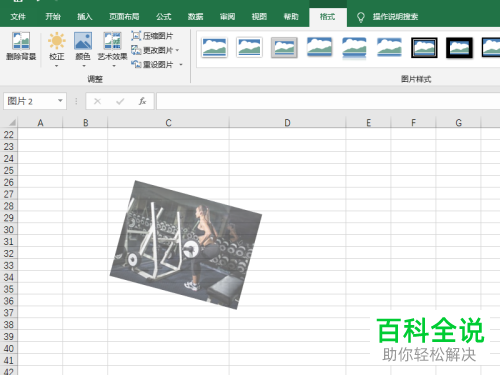The height and width of the screenshot is (375, 500).
Task: Open the Color (颜色) picture icon
Action: [x=83, y=41]
